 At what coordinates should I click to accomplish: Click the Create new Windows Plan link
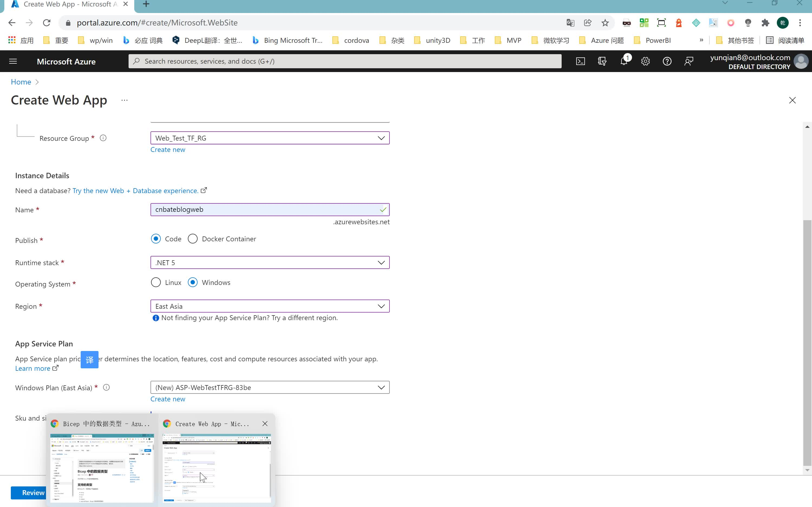[x=168, y=399]
